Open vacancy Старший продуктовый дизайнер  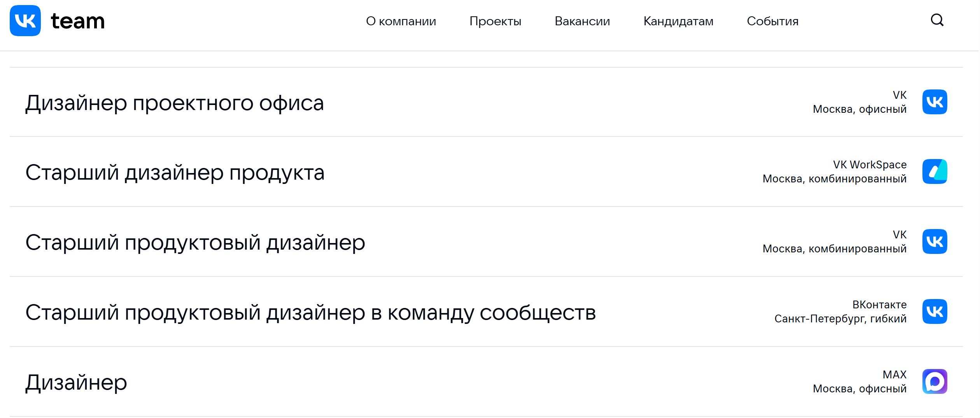point(195,243)
